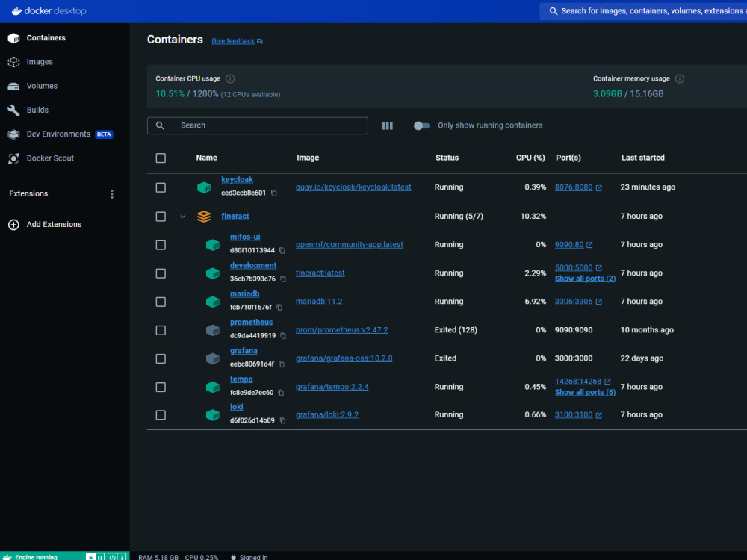Open the Builds sidebar section

[37, 110]
